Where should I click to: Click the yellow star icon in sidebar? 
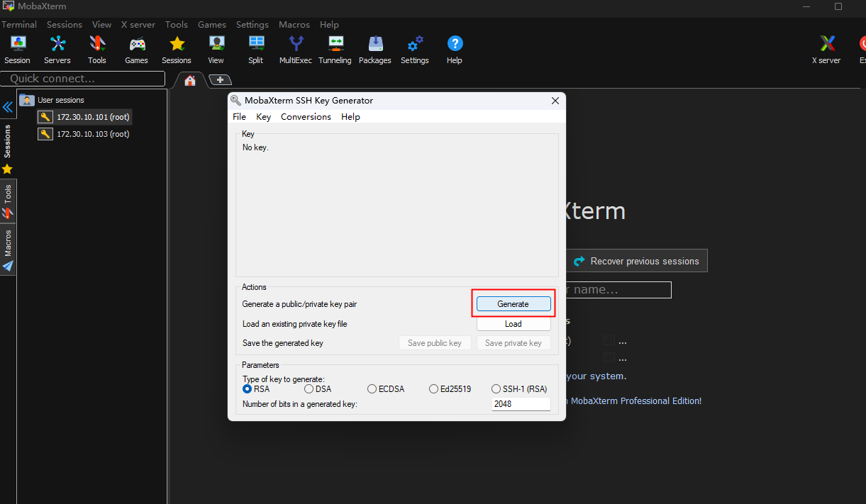click(8, 169)
